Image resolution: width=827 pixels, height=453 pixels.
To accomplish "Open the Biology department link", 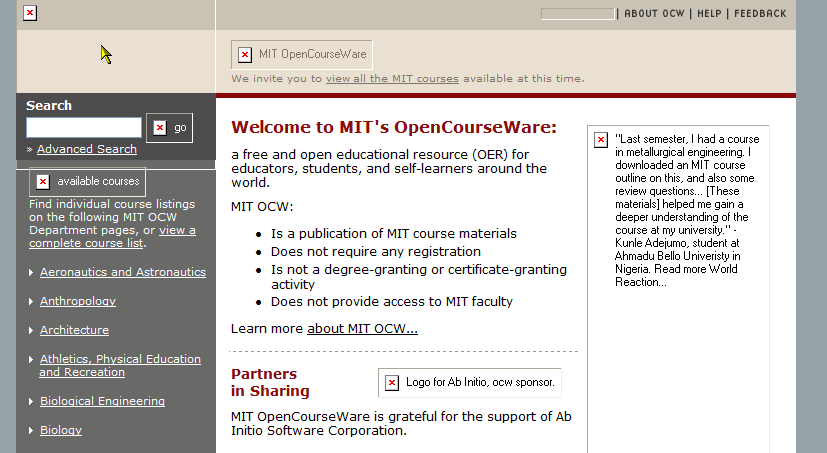I will coord(61,430).
